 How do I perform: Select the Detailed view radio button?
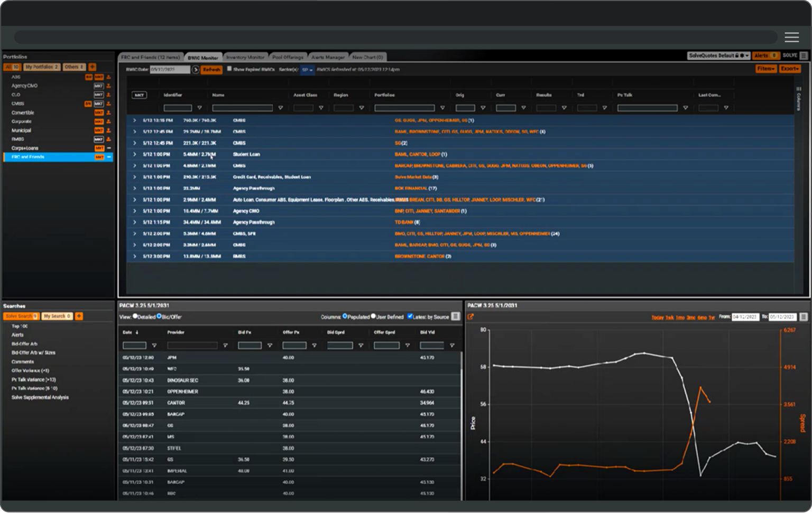[135, 316]
